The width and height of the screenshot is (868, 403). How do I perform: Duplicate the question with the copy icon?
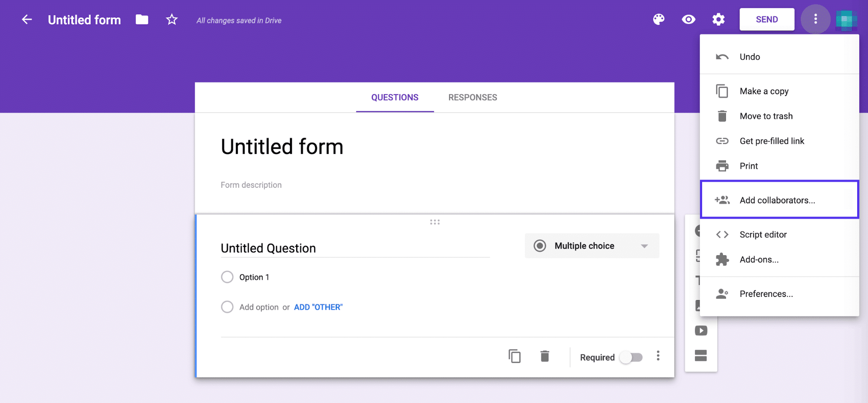515,356
